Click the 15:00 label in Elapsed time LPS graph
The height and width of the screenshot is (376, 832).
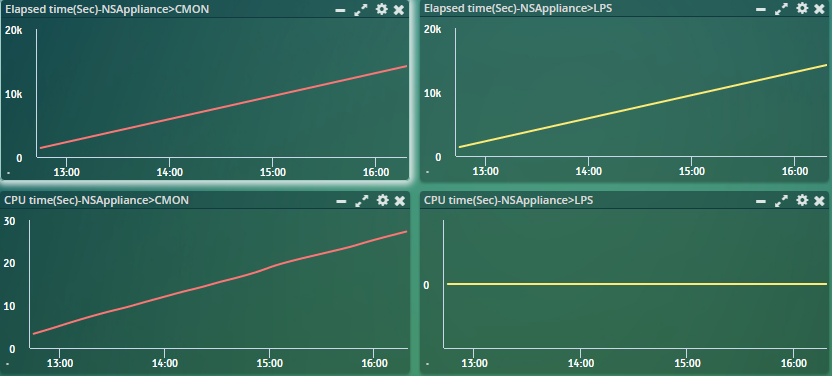(x=692, y=171)
